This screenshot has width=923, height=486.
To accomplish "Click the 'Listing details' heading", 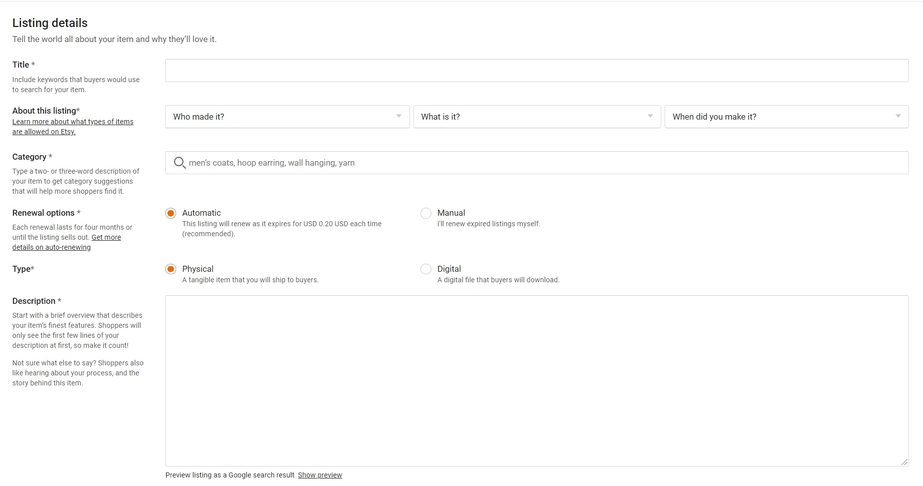I will click(50, 23).
